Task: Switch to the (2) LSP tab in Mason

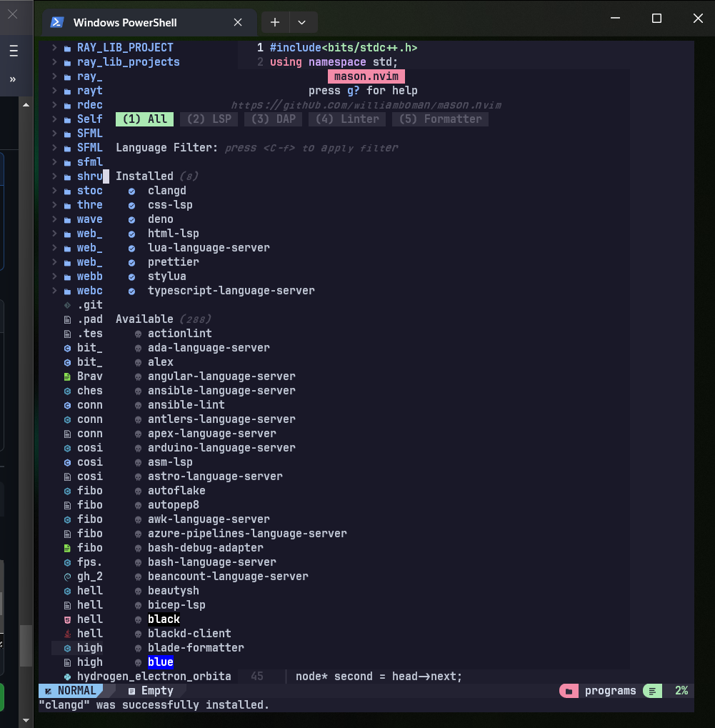Action: [209, 119]
